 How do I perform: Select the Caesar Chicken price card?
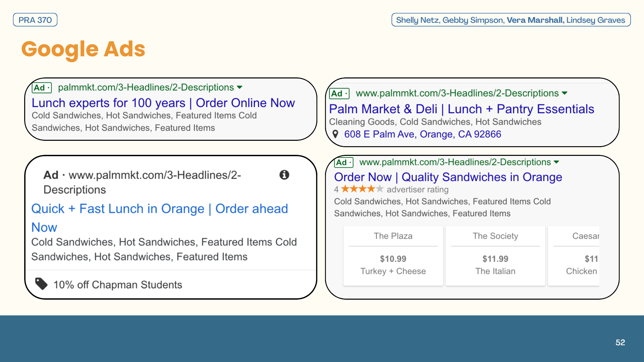574,256
